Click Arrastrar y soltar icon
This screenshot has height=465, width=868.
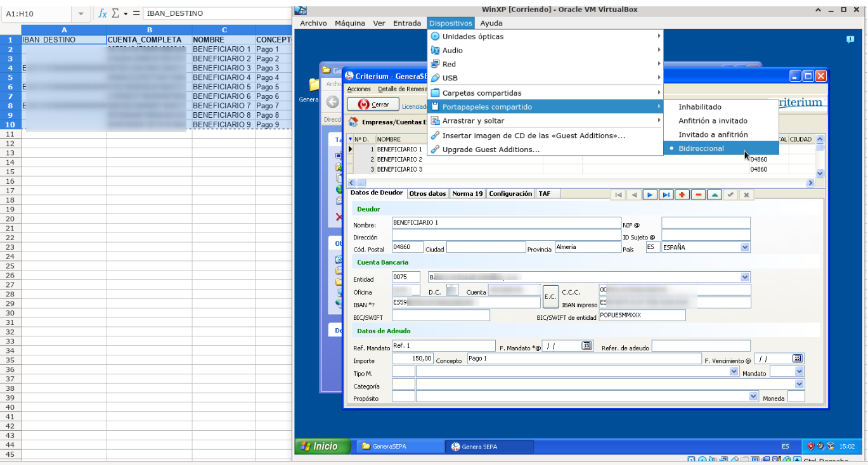pos(435,120)
